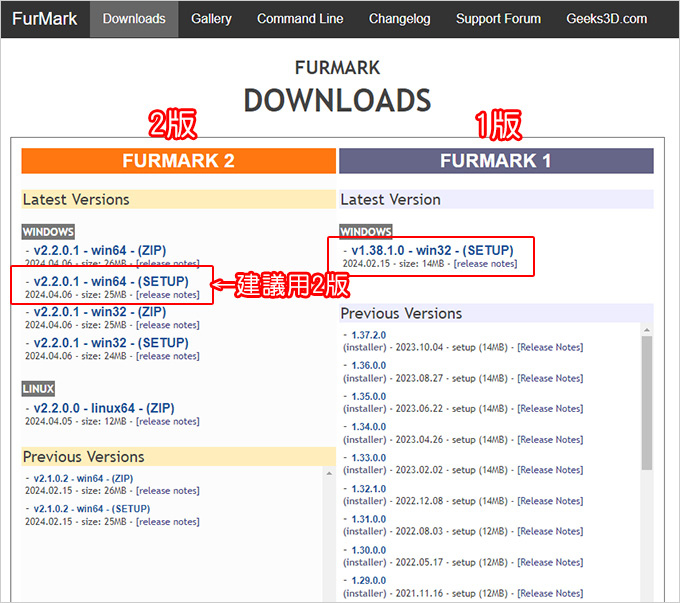Download FurMark 1.36.0.0 installer
The height and width of the screenshot is (603, 680).
tap(369, 366)
